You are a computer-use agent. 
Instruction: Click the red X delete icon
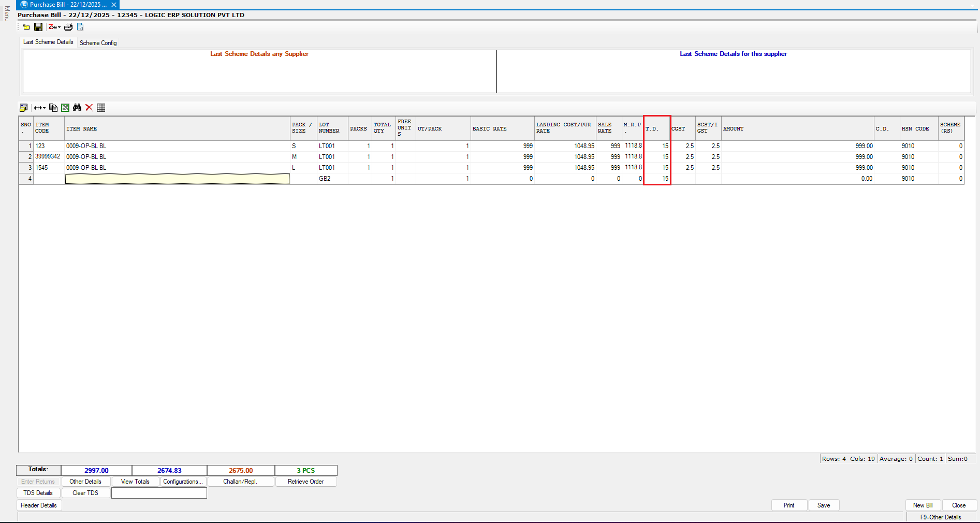pyautogui.click(x=89, y=108)
